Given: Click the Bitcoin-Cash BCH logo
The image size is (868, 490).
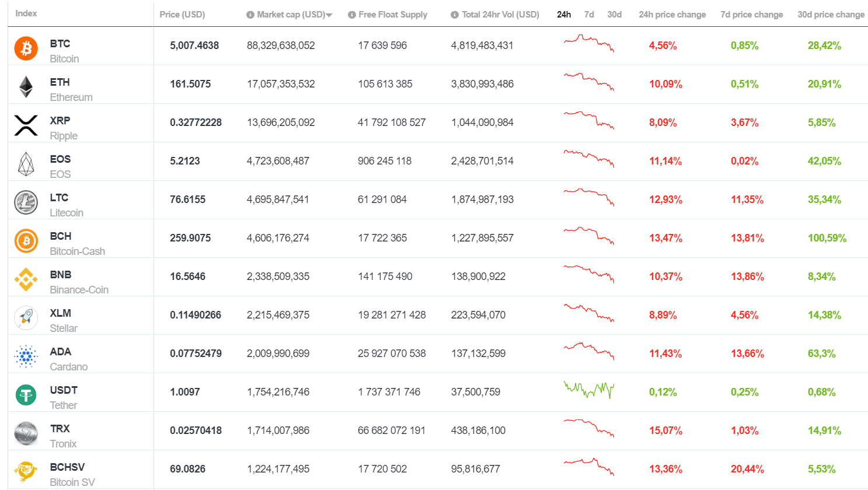Looking at the screenshot, I should tap(26, 241).
